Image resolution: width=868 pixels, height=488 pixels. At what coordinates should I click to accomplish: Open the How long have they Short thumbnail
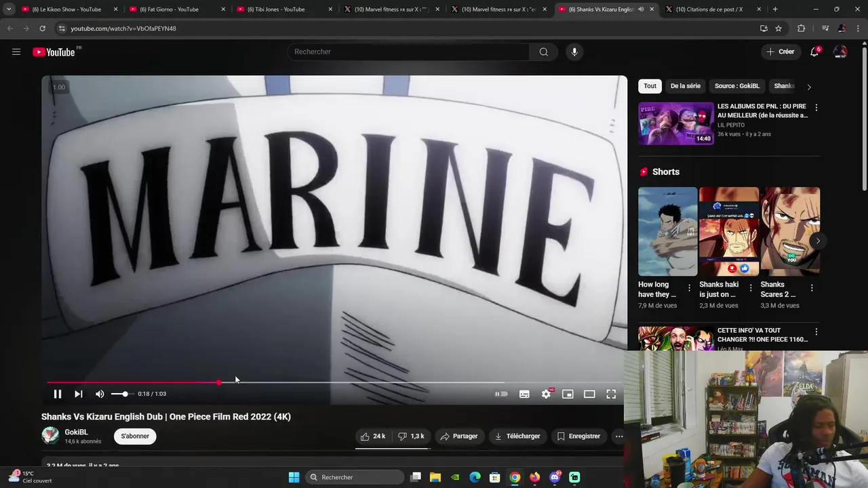[x=667, y=231]
